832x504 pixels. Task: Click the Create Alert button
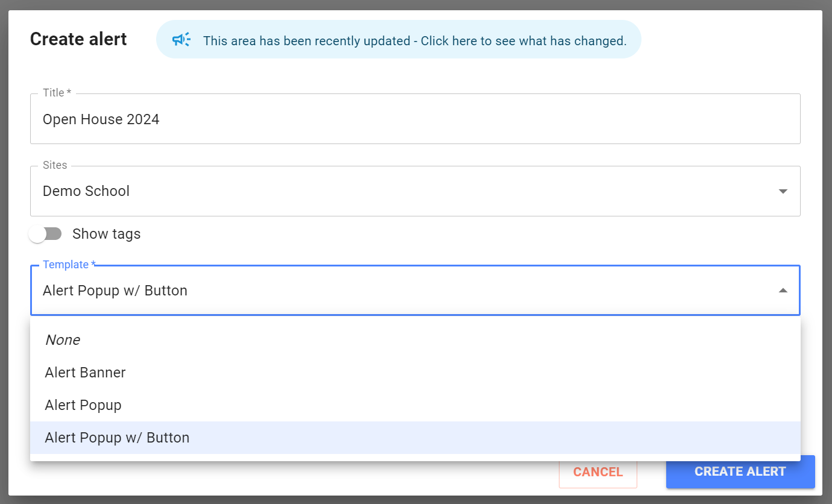coord(740,472)
